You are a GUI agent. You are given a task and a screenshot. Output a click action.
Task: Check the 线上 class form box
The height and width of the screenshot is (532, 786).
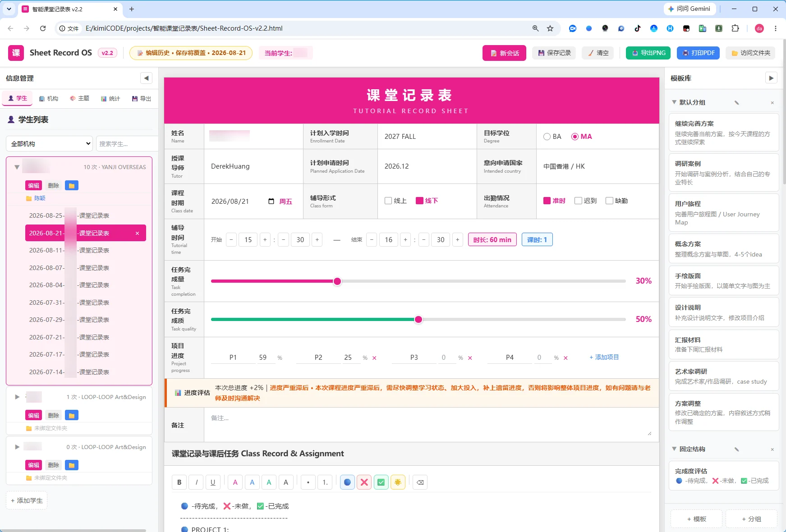[x=388, y=201]
